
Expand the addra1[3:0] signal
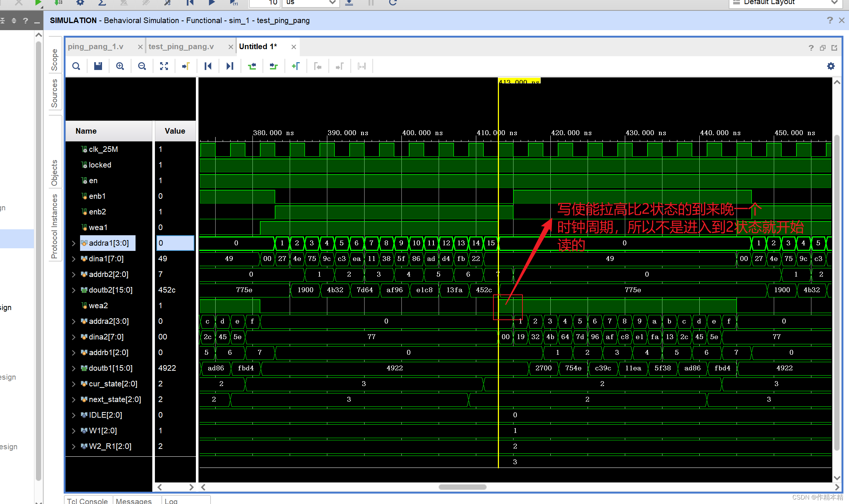(73, 243)
